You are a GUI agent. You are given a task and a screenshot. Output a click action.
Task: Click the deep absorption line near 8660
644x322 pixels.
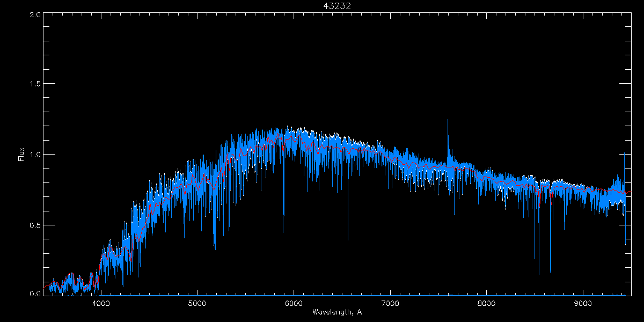(551, 270)
